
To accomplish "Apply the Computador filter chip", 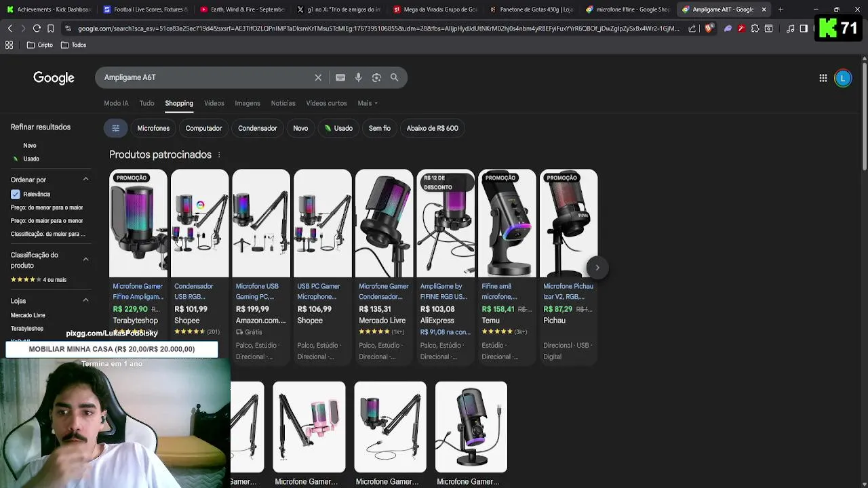I will point(203,128).
